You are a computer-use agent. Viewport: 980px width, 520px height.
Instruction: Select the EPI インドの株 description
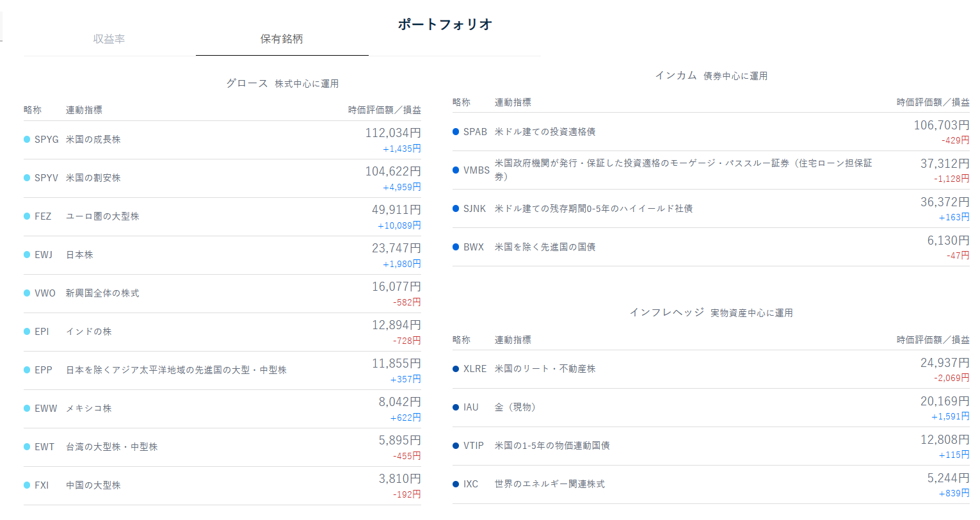click(x=89, y=331)
